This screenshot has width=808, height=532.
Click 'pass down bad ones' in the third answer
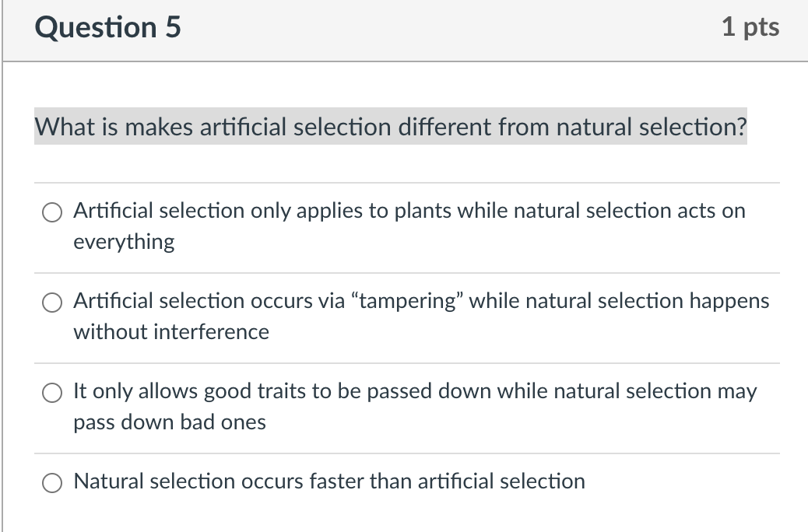click(170, 422)
